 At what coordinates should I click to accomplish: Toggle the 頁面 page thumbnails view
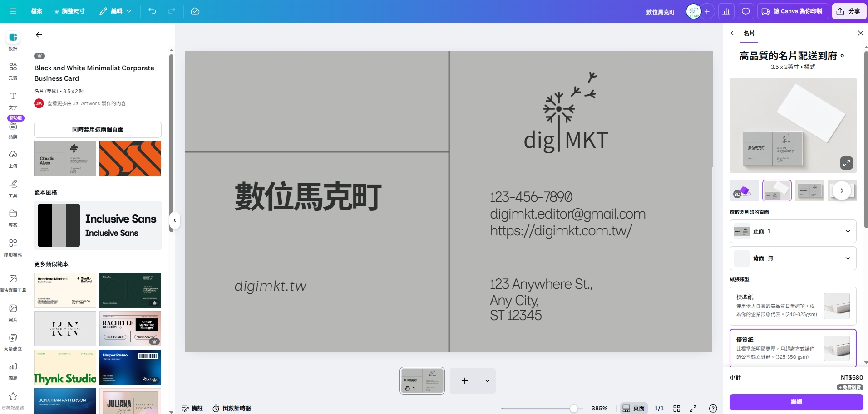point(633,409)
